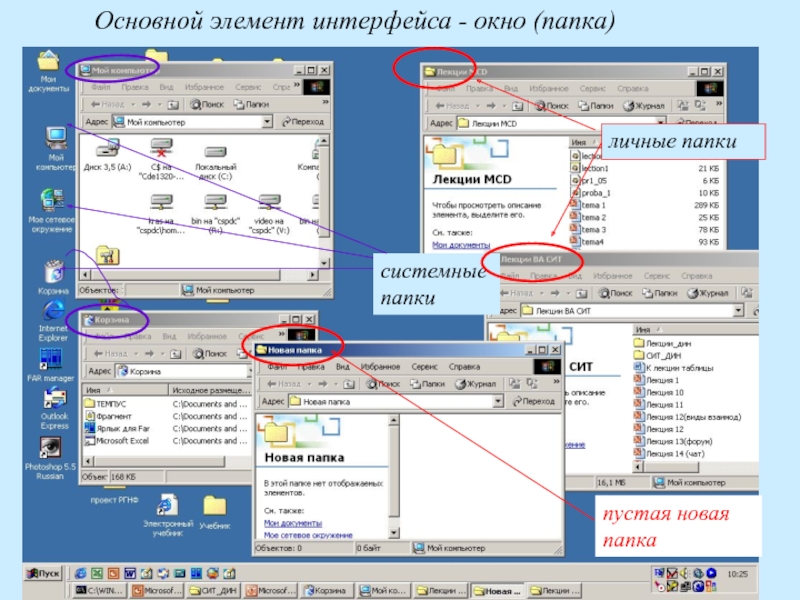Open the Пуск start menu

(43, 573)
